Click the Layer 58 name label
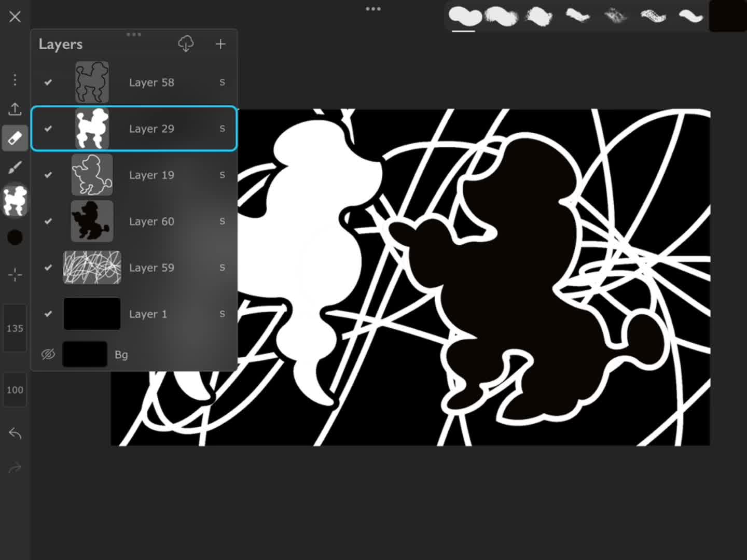This screenshot has width=747, height=560. (x=151, y=82)
